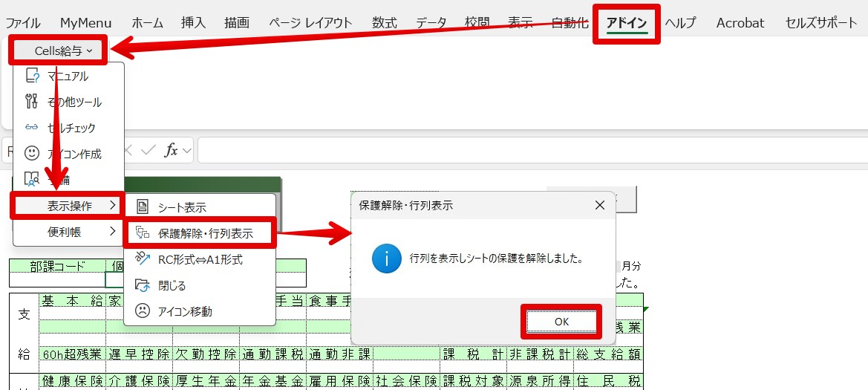Click into the formula bar field
Image resolution: width=868 pixels, height=390 pixels.
pyautogui.click(x=532, y=150)
